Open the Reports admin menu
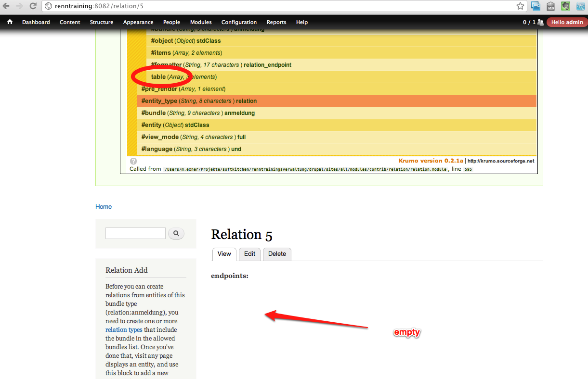Viewport: 588px width, 379px height. pyautogui.click(x=276, y=22)
